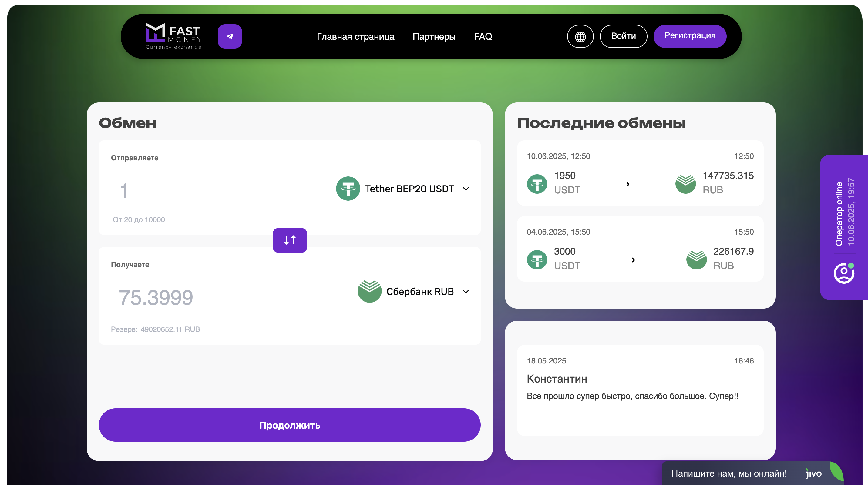Click the Получаете label
868x485 pixels.
coord(130,264)
